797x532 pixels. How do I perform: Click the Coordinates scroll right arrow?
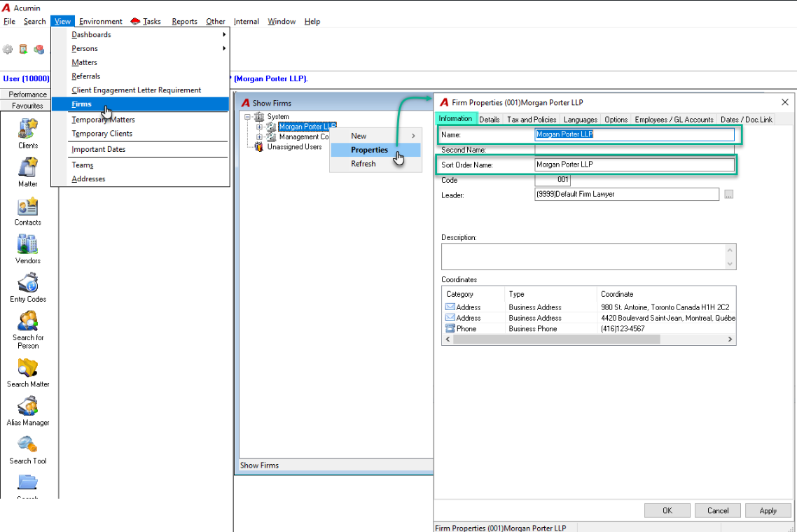(730, 339)
